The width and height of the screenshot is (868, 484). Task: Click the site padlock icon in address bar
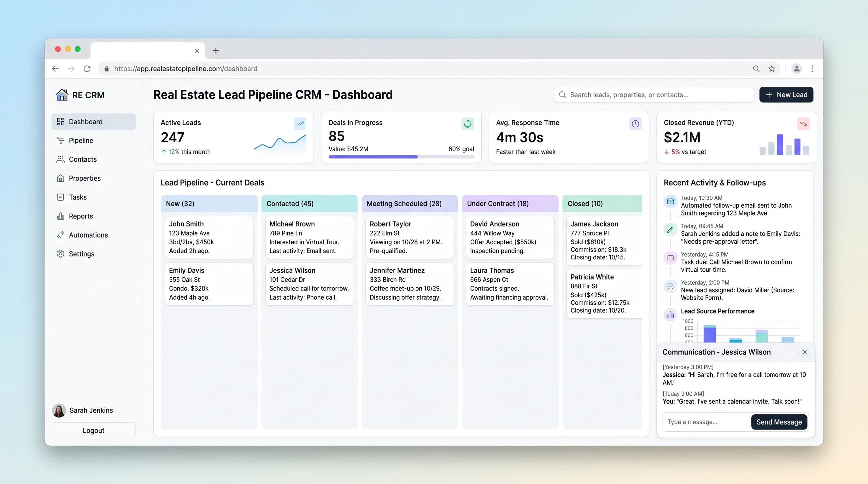[x=107, y=69]
